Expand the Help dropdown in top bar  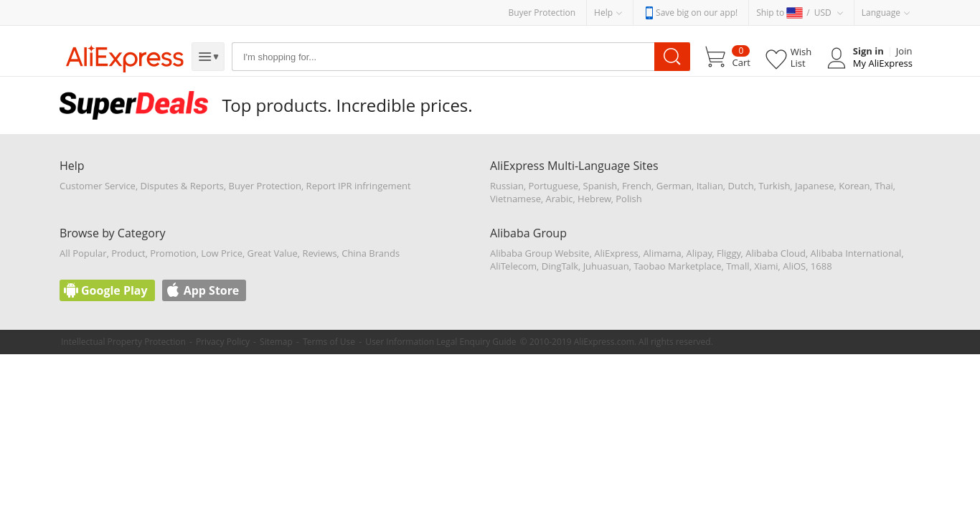608,12
